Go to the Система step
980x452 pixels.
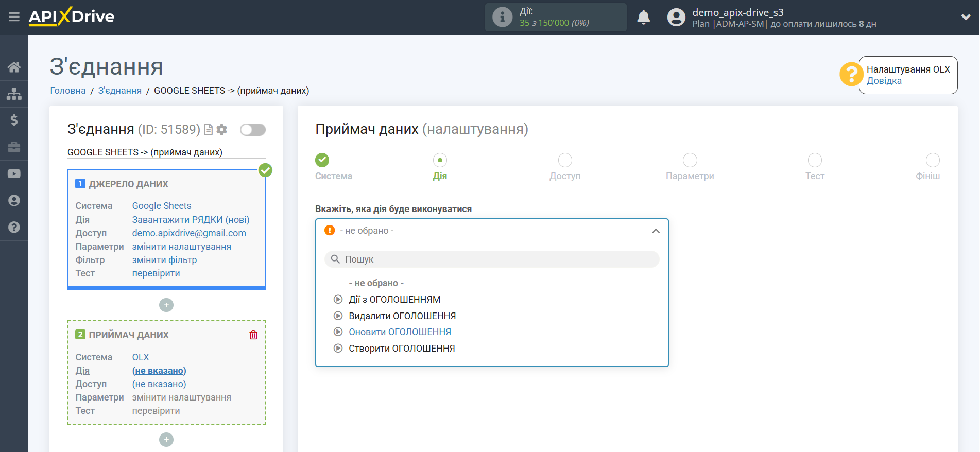(x=322, y=160)
